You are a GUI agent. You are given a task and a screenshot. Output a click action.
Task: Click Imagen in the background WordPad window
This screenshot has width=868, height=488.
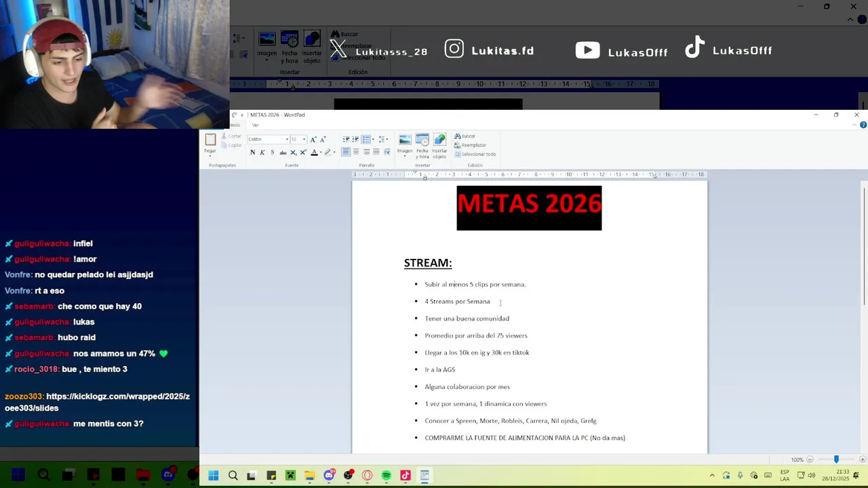click(267, 45)
